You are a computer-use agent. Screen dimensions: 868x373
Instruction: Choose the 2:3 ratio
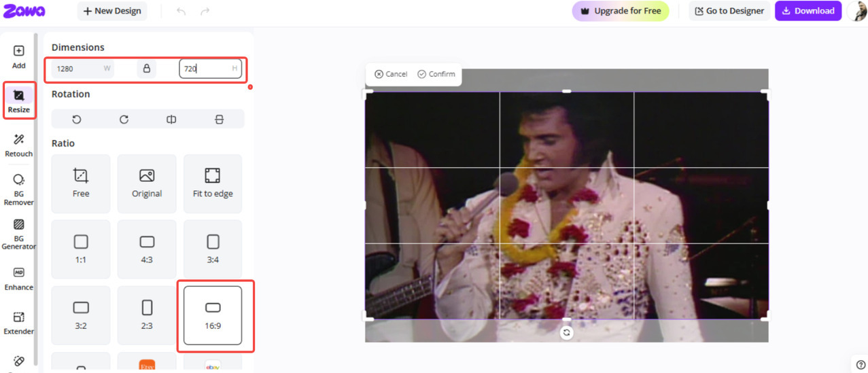point(147,315)
